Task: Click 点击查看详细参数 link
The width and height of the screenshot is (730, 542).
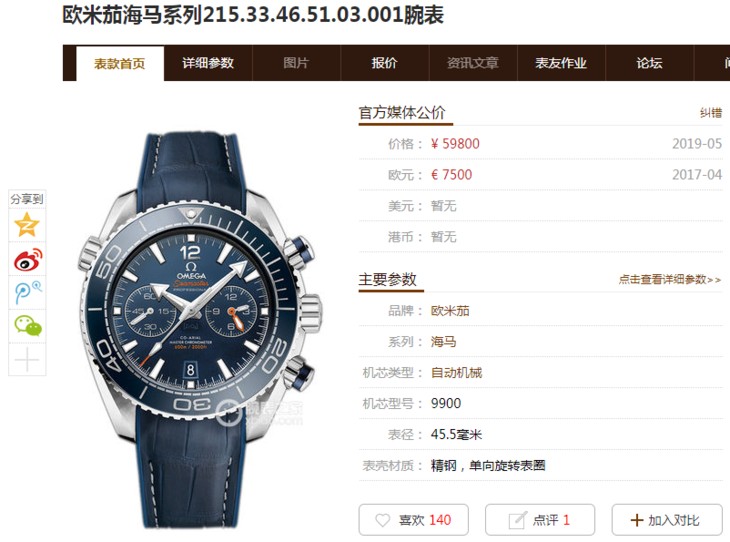Action: click(670, 279)
